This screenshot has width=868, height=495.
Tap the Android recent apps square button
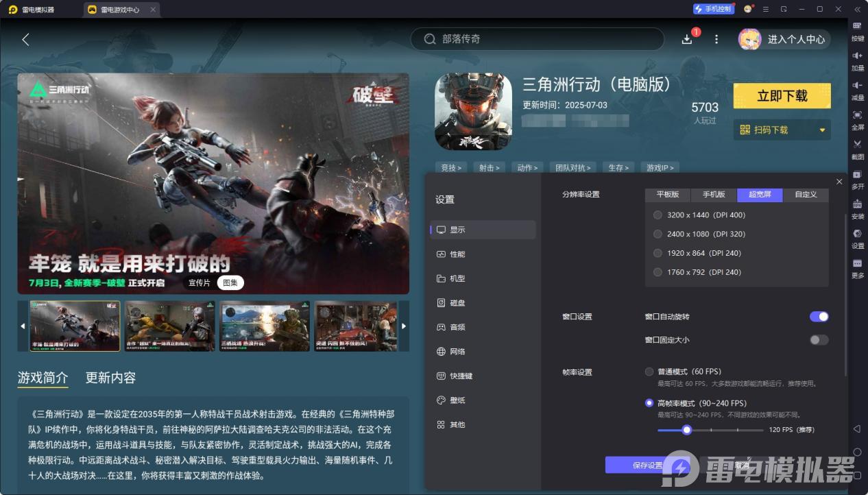[857, 475]
